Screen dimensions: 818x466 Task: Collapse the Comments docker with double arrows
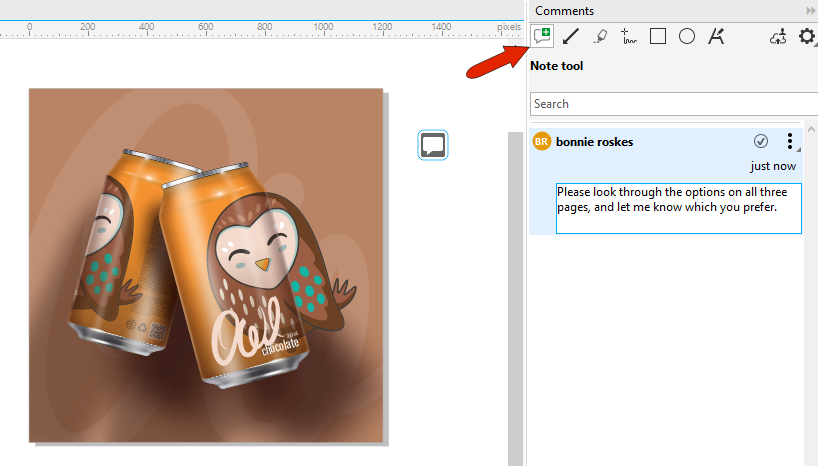(x=811, y=10)
